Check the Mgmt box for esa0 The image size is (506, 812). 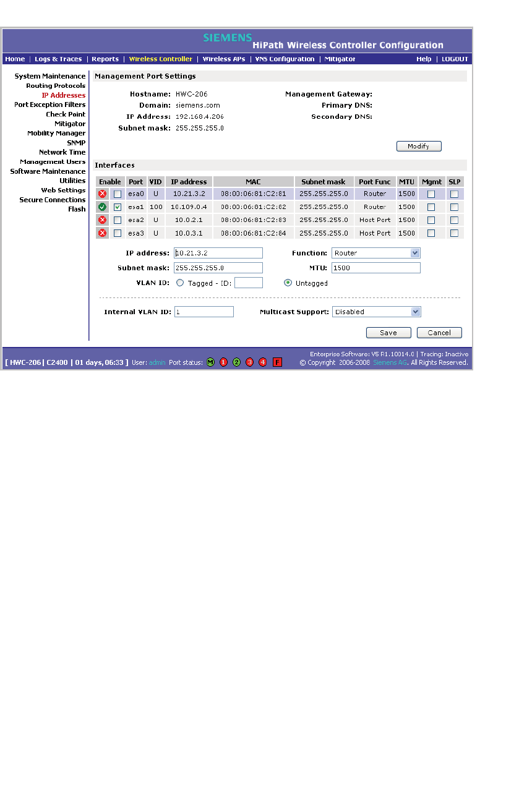click(x=431, y=194)
